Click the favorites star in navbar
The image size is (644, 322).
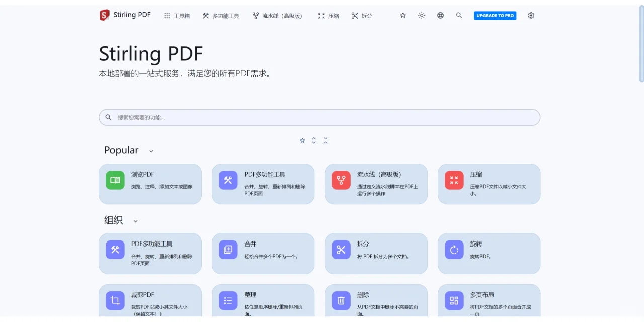coord(403,16)
